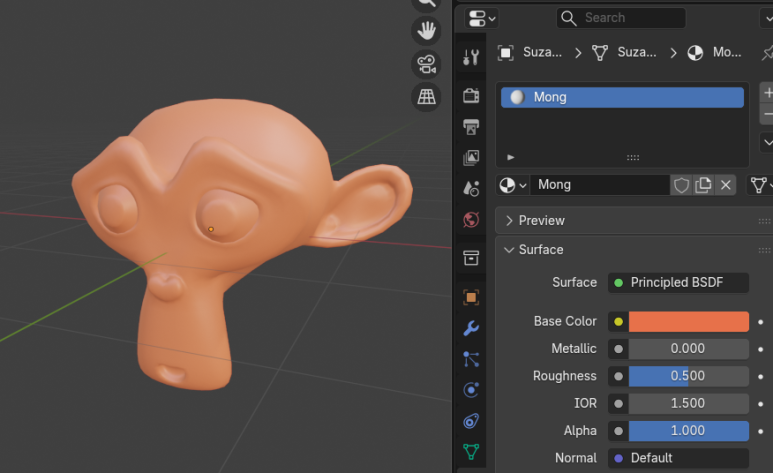Click the IOR input socket dot
The height and width of the screenshot is (473, 773).
pyautogui.click(x=618, y=404)
